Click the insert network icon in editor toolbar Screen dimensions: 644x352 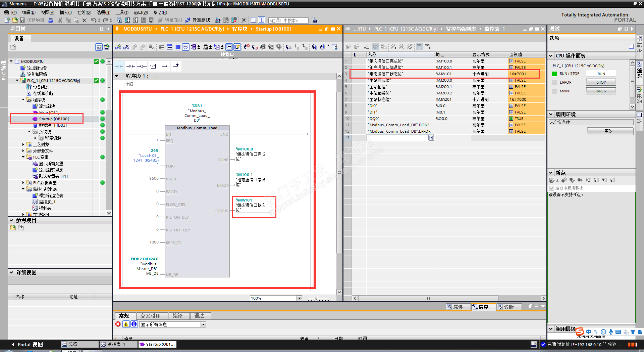click(118, 47)
